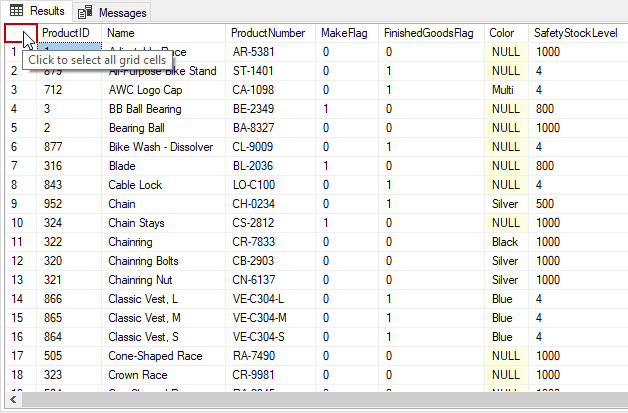
Task: Click Blue color cell for Classic Vest, L
Action: [507, 299]
